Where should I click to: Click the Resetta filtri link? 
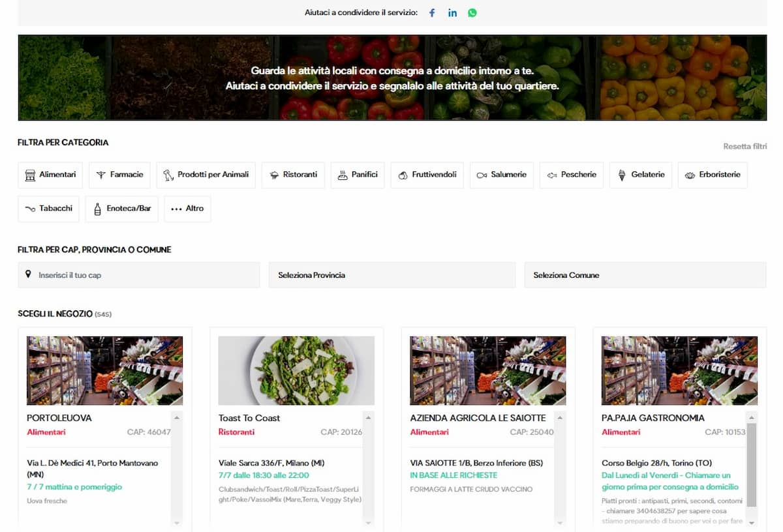tap(745, 147)
